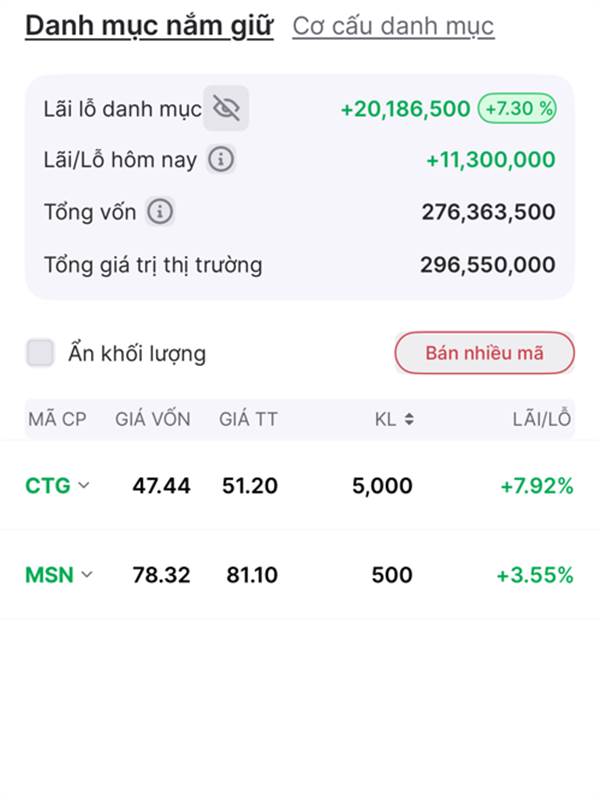This screenshot has height=800, width=600.
Task: Open info icon next to Tổng vốn
Action: pyautogui.click(x=160, y=212)
